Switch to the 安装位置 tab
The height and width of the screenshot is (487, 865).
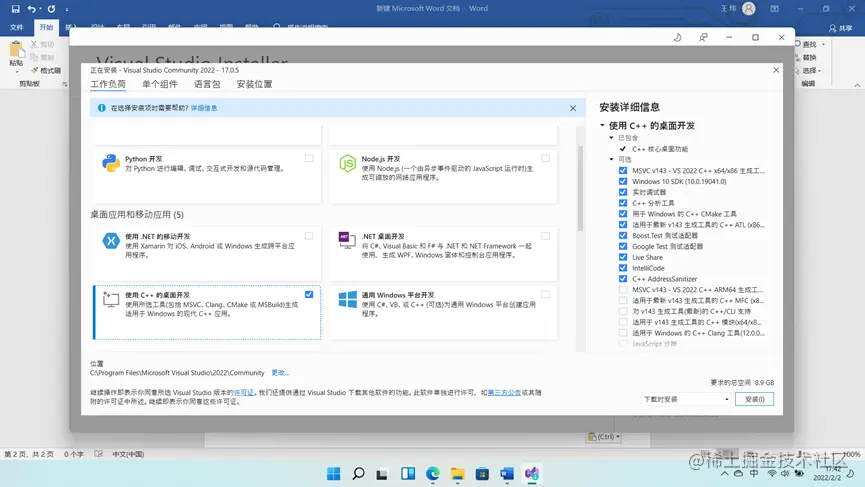254,84
